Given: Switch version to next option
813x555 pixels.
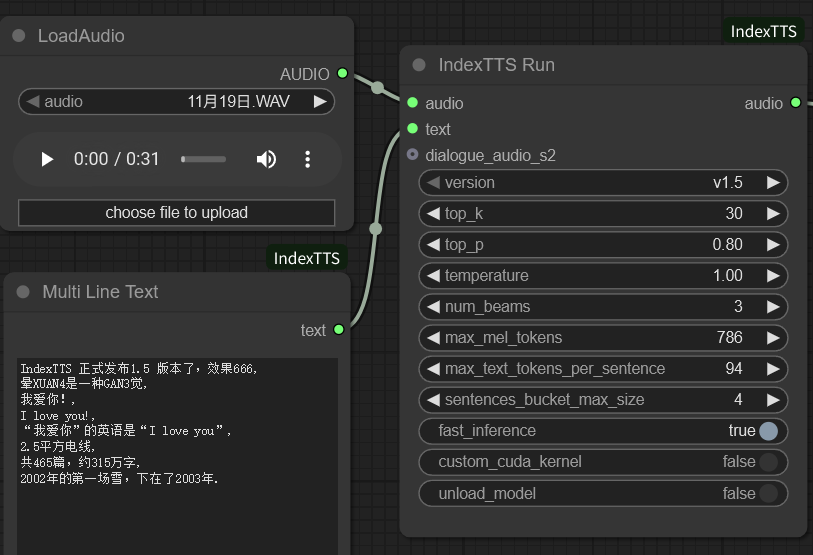Looking at the screenshot, I should pyautogui.click(x=773, y=183).
